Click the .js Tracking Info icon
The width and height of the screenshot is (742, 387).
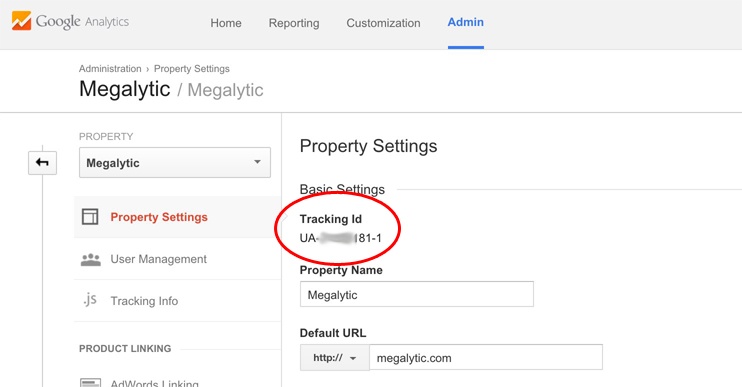click(89, 300)
